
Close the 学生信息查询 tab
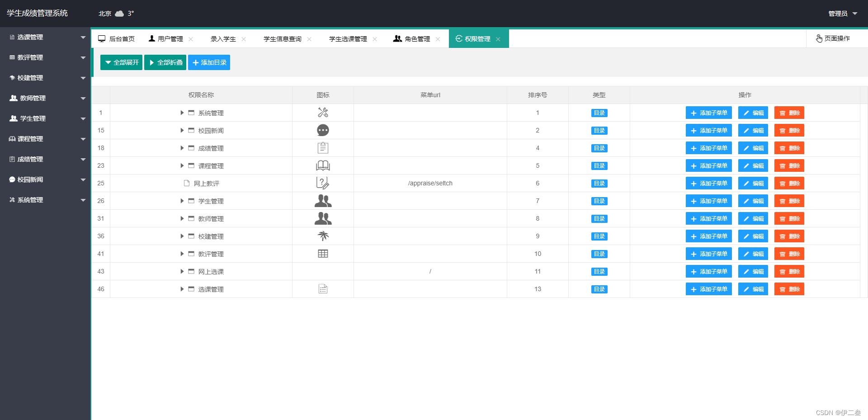pyautogui.click(x=309, y=39)
